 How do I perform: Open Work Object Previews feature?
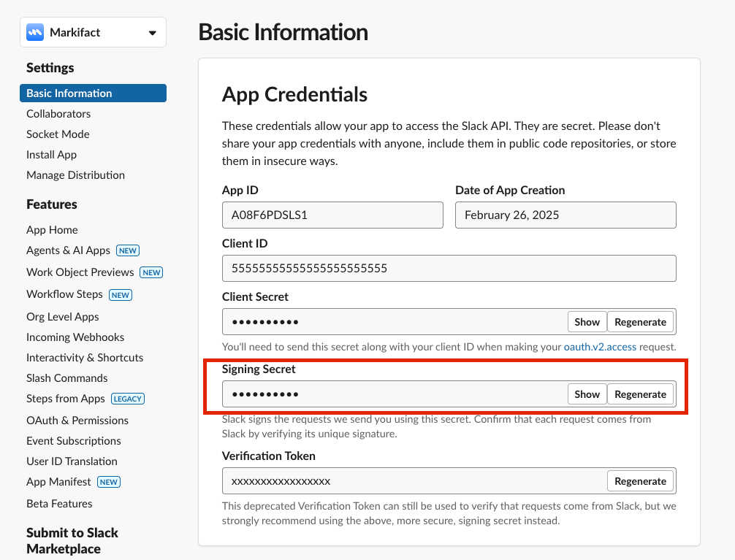80,272
